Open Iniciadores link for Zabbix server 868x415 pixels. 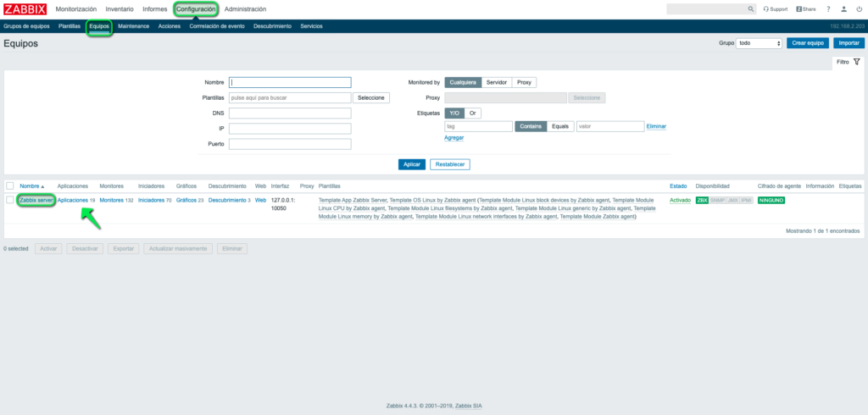click(151, 200)
